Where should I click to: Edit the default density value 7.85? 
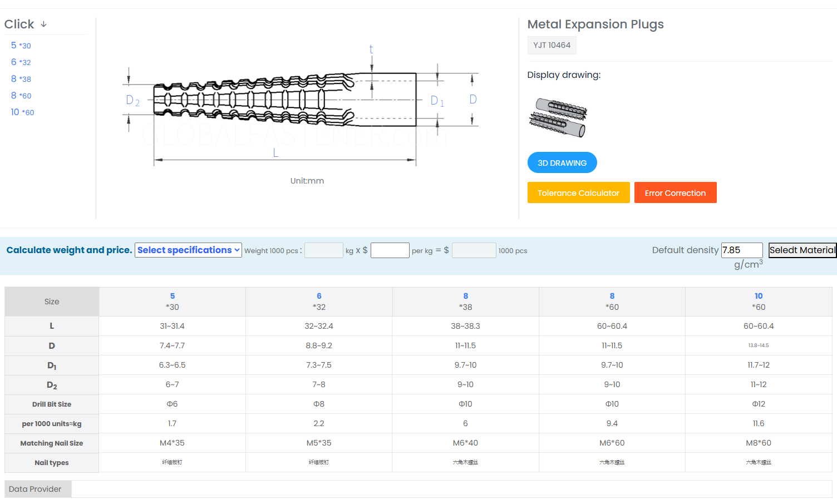pyautogui.click(x=742, y=250)
